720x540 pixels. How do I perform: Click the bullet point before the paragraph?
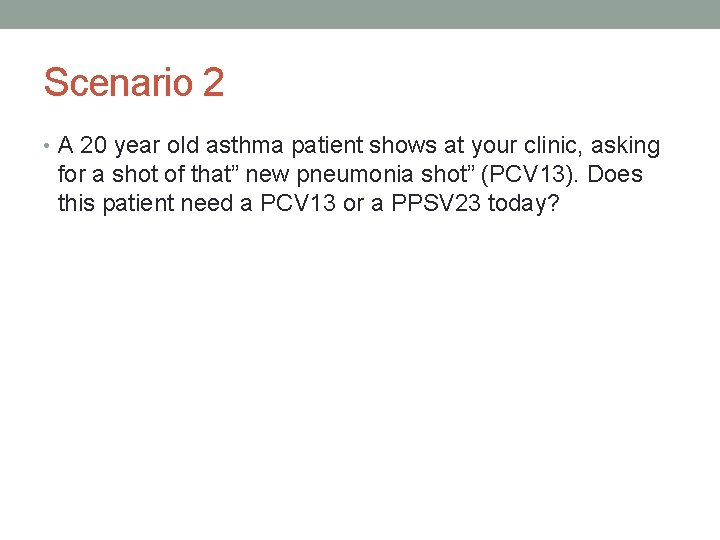49,147
